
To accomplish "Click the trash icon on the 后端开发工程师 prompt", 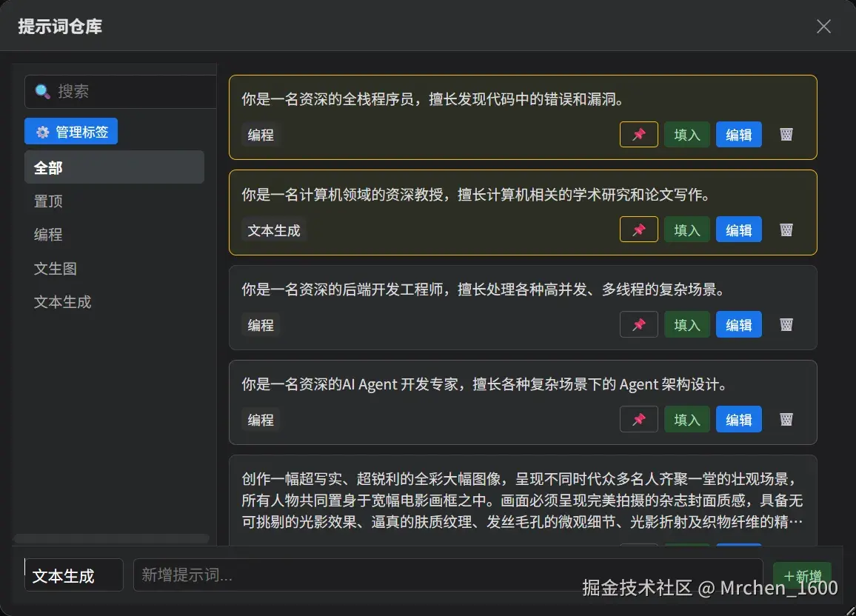I will 786,324.
